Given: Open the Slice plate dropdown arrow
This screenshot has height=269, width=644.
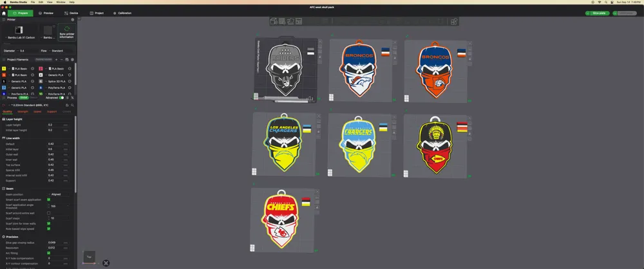Looking at the screenshot, I should (588, 13).
